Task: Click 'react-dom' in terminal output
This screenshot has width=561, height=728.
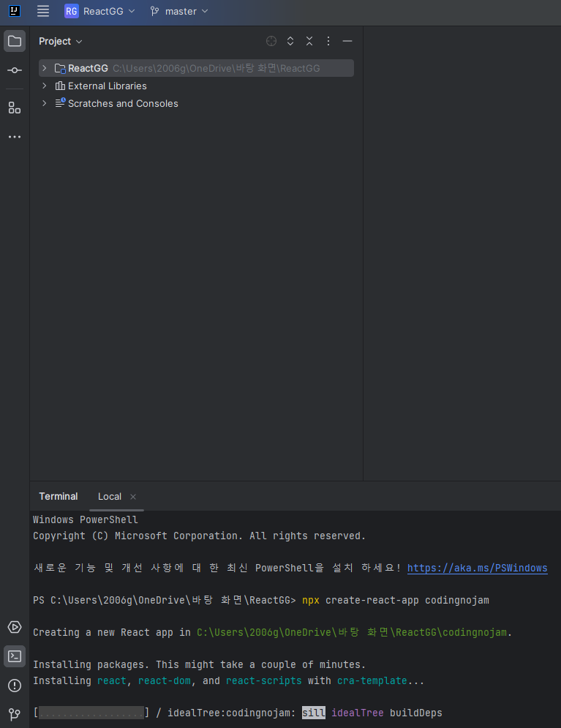Action: tap(165, 680)
